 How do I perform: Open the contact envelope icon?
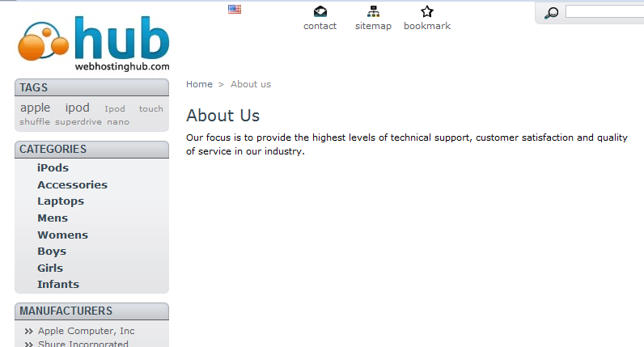[320, 11]
